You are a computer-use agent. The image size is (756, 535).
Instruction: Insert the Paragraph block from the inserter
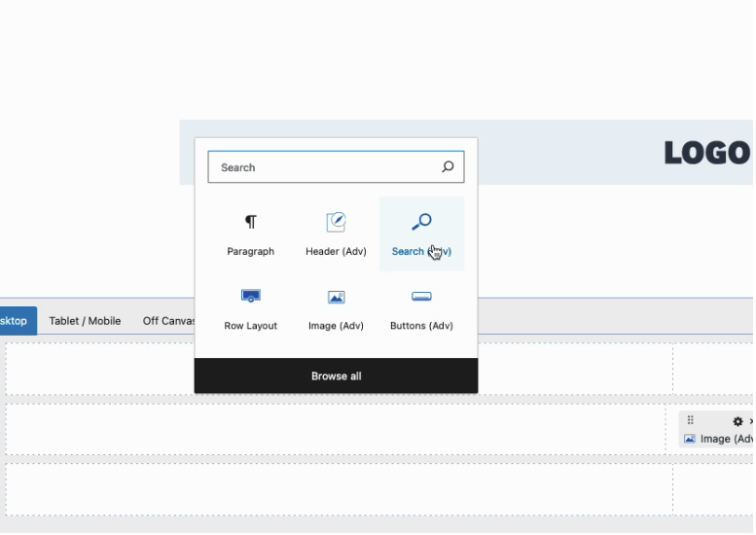(x=250, y=233)
